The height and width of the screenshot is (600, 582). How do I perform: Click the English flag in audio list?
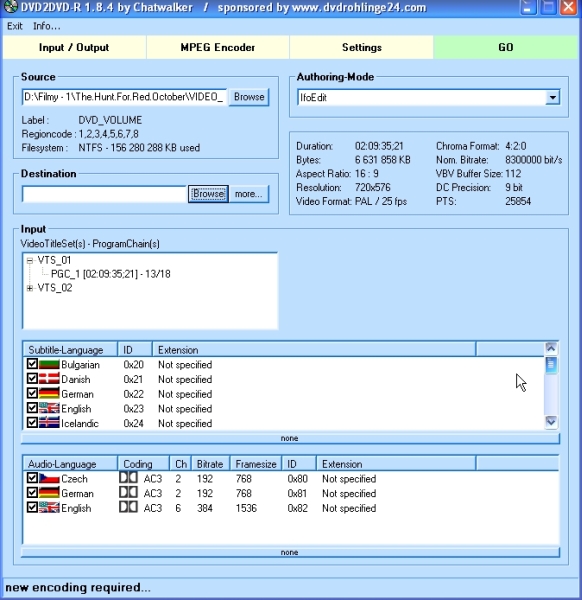(x=49, y=508)
